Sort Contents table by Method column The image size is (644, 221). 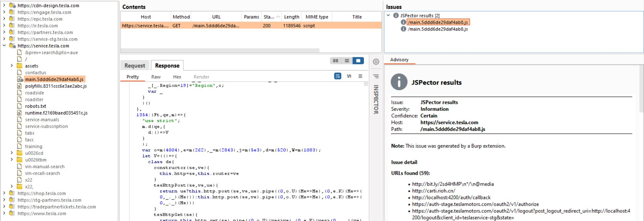pyautogui.click(x=181, y=17)
